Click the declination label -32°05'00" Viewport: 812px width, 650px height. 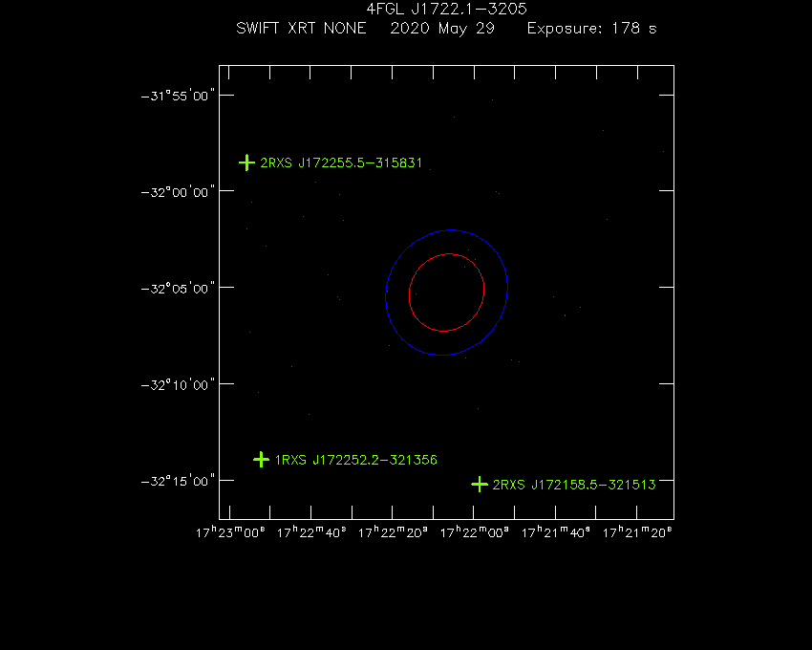coord(178,289)
